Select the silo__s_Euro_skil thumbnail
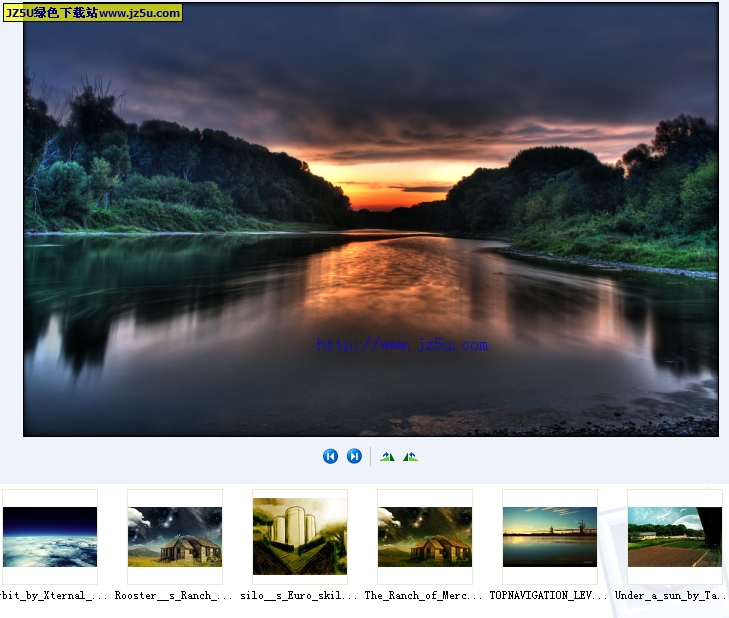The width and height of the screenshot is (729, 618). (x=300, y=537)
